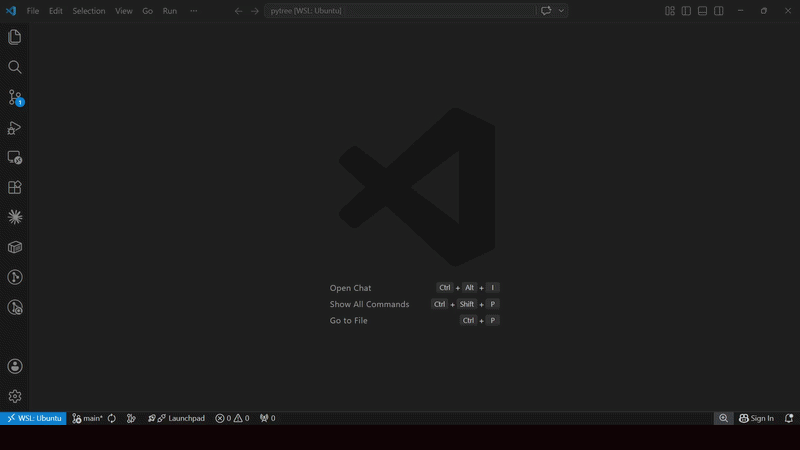Screen dimensions: 800x450
Task: Expand the overflow menu ellipsis
Action: click(x=194, y=11)
